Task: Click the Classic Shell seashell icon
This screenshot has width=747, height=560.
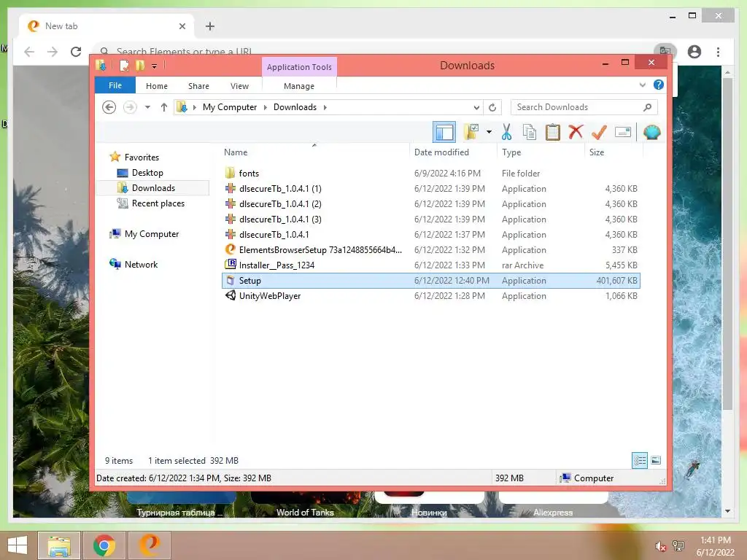Action: (x=651, y=132)
